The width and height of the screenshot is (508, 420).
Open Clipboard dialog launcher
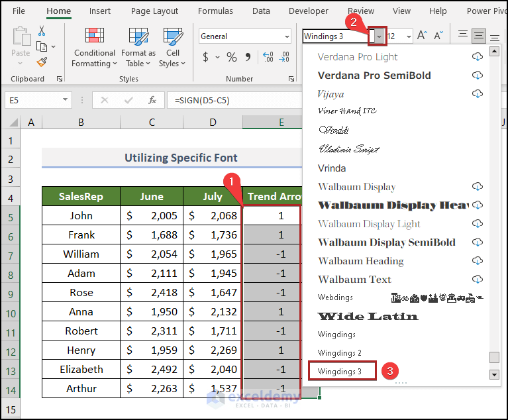pyautogui.click(x=60, y=79)
